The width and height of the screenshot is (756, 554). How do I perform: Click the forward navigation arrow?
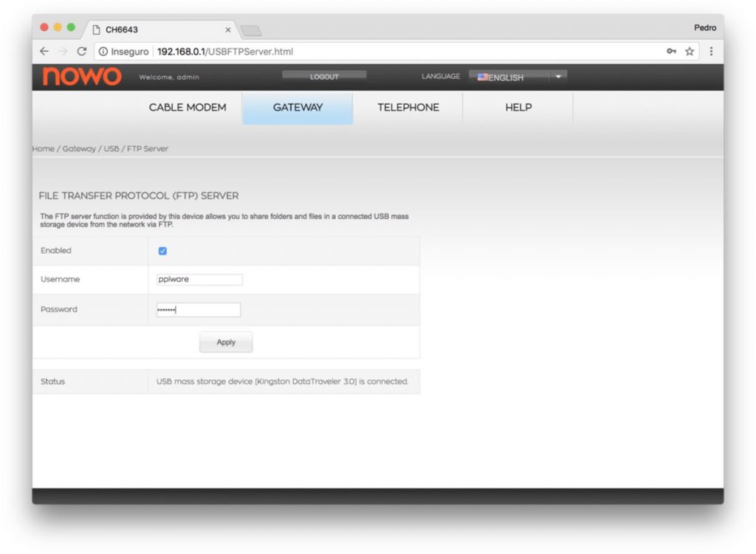pos(63,51)
